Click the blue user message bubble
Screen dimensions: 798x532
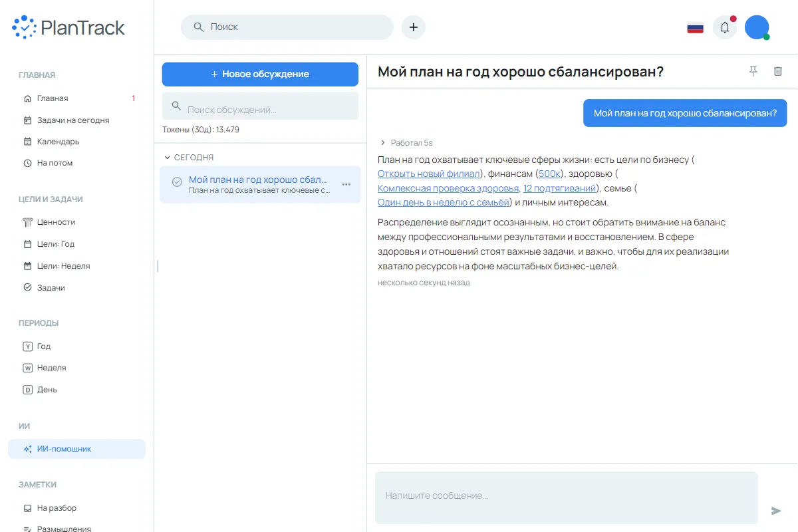[x=685, y=113]
